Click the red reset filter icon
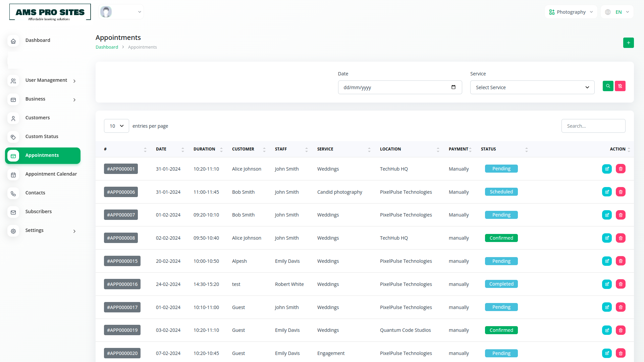 click(x=620, y=86)
